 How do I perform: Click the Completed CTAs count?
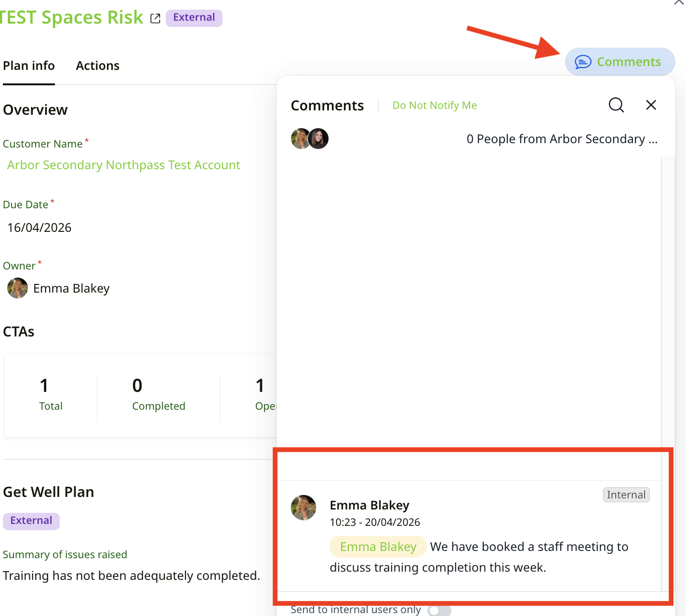coord(137,386)
